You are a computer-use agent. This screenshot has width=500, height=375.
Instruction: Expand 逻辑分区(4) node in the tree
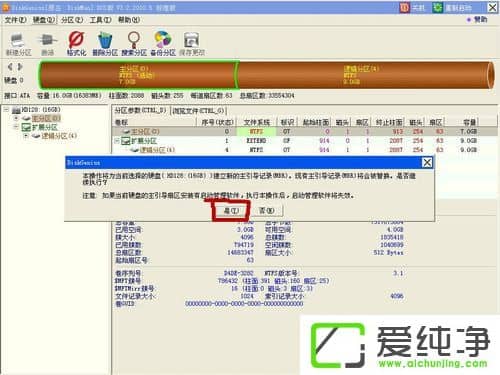point(26,136)
